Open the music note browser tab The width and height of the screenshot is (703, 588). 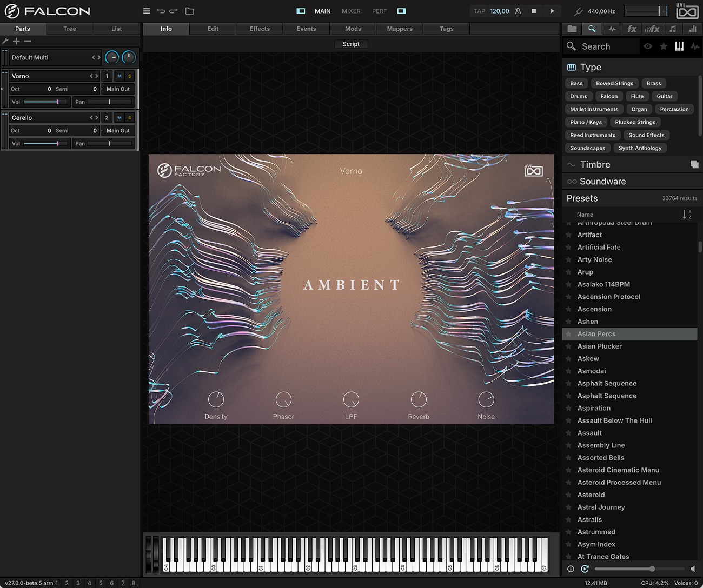click(672, 29)
